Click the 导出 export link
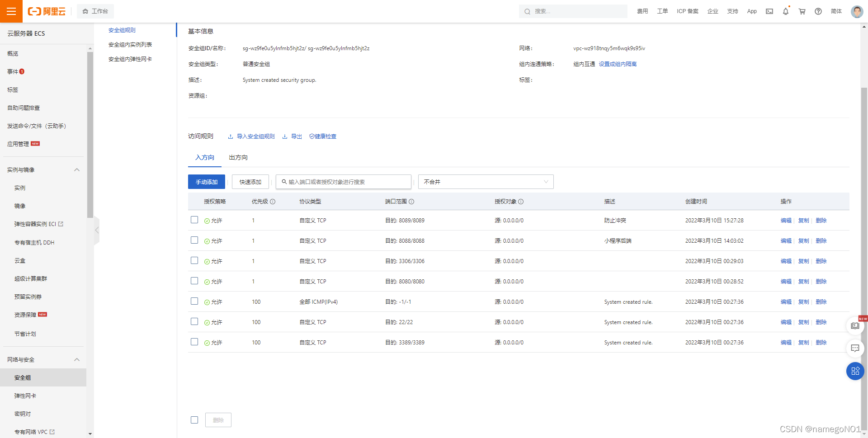This screenshot has height=438, width=868. (292, 137)
